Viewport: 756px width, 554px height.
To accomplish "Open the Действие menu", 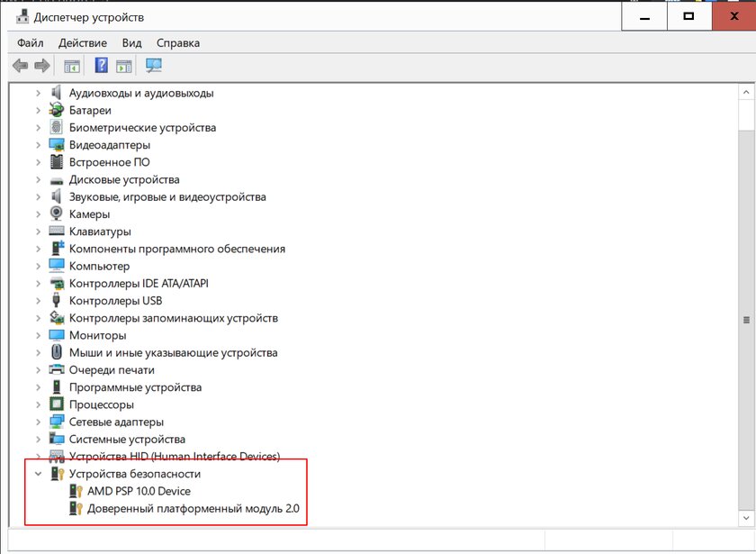I will (83, 42).
